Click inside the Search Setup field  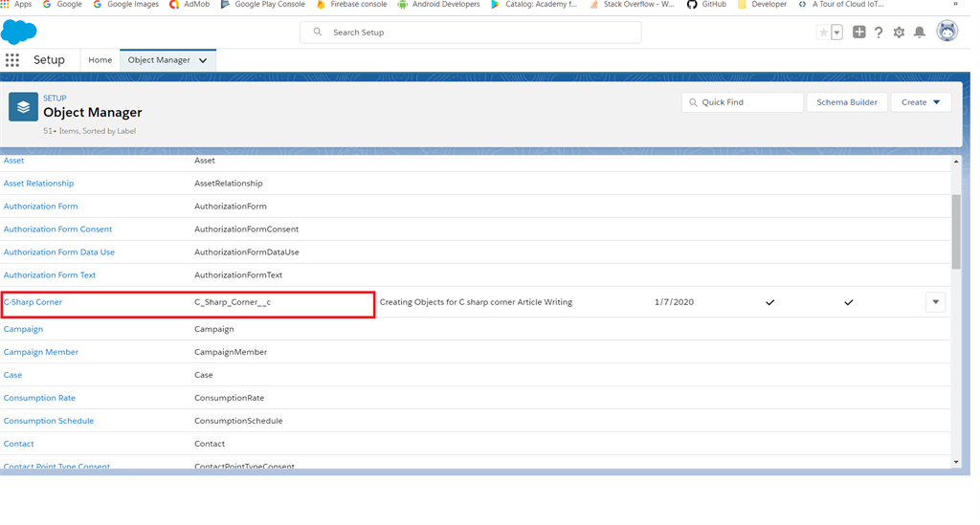coord(470,33)
